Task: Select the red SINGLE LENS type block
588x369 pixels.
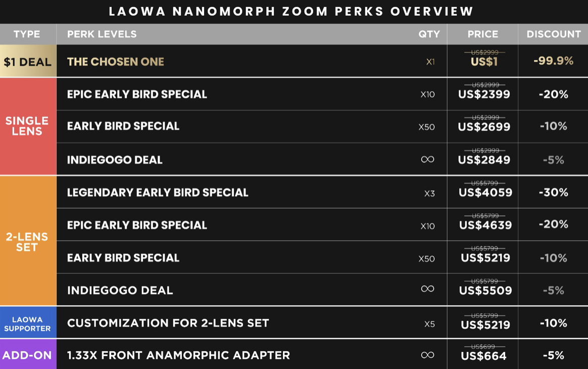Action: (x=27, y=126)
